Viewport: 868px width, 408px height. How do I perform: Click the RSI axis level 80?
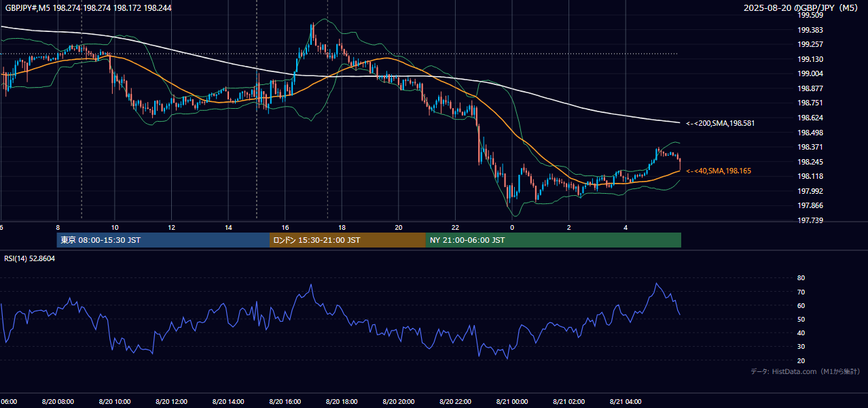point(801,278)
